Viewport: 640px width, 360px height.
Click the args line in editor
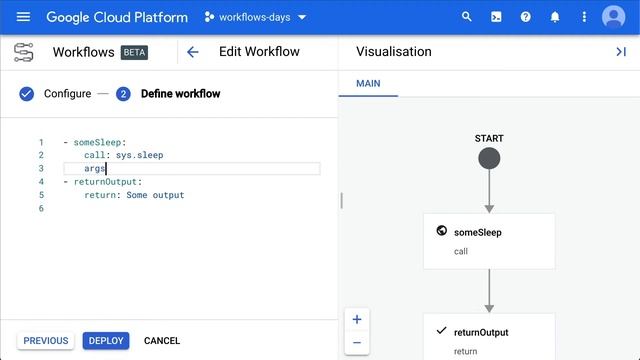tap(192, 168)
